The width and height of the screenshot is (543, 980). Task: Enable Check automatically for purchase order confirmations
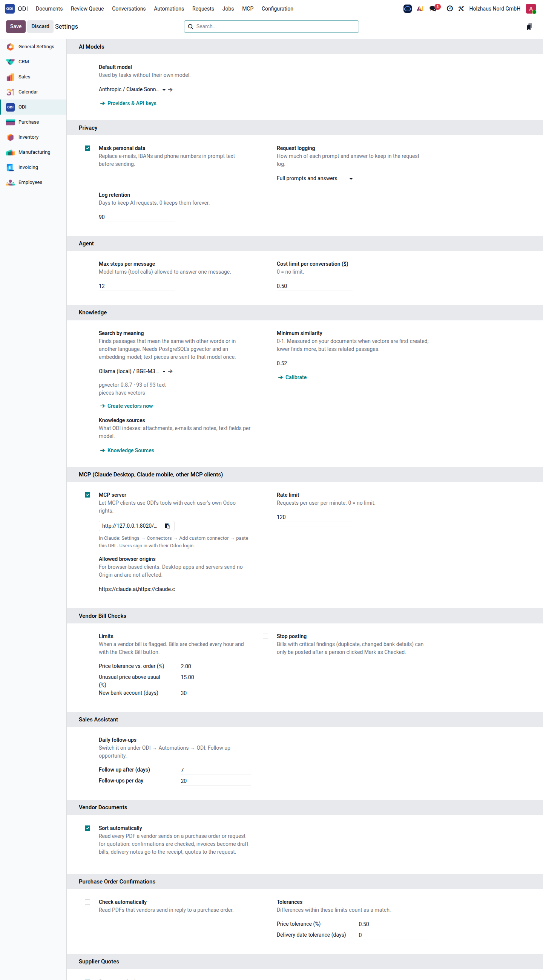87,902
